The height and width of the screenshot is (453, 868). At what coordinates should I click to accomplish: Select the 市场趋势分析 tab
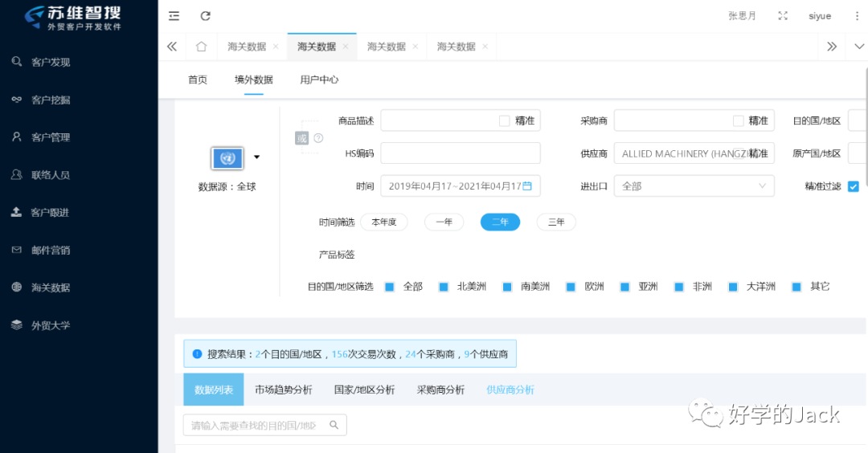[x=284, y=390]
